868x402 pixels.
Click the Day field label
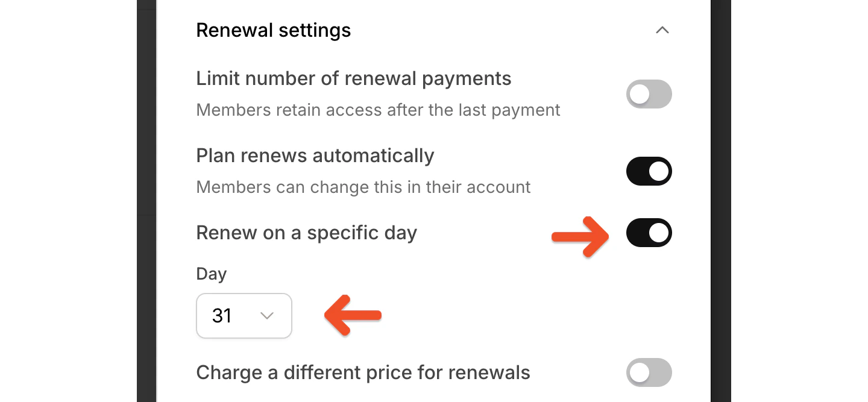(211, 274)
